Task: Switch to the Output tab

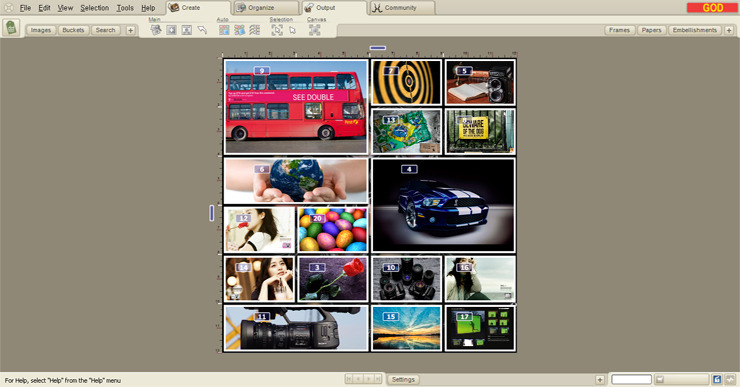Action: 334,8
